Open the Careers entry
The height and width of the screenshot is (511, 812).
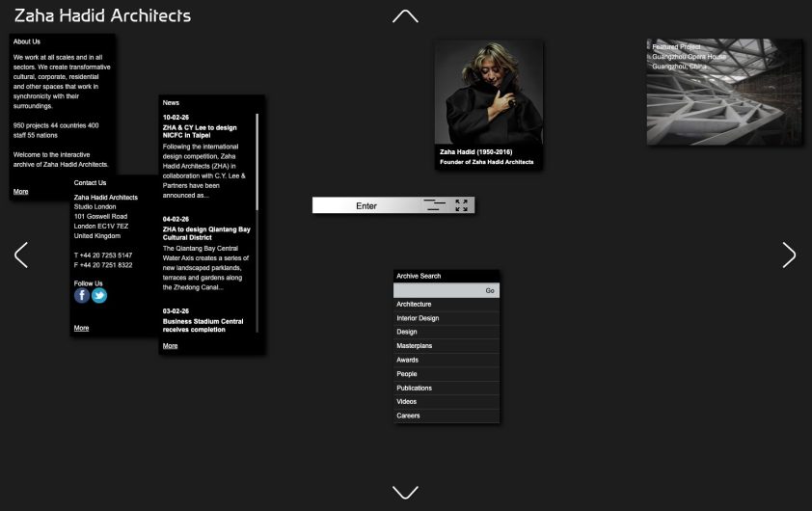pyautogui.click(x=409, y=416)
